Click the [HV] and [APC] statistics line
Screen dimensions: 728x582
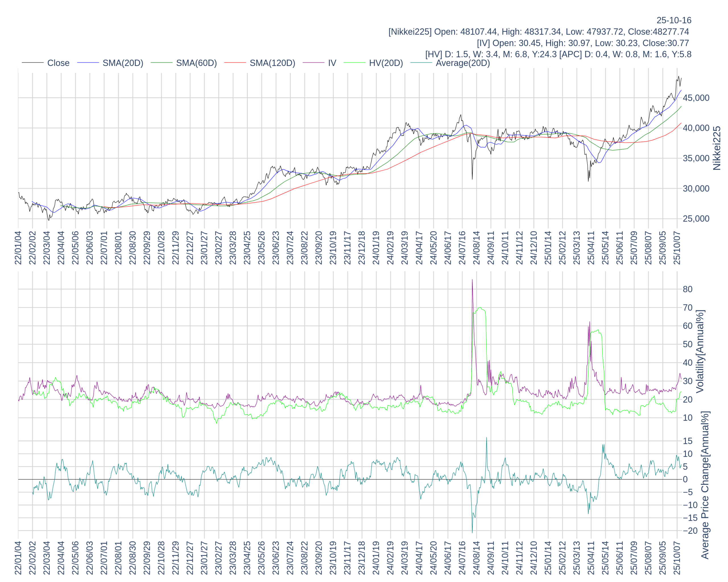pos(558,54)
